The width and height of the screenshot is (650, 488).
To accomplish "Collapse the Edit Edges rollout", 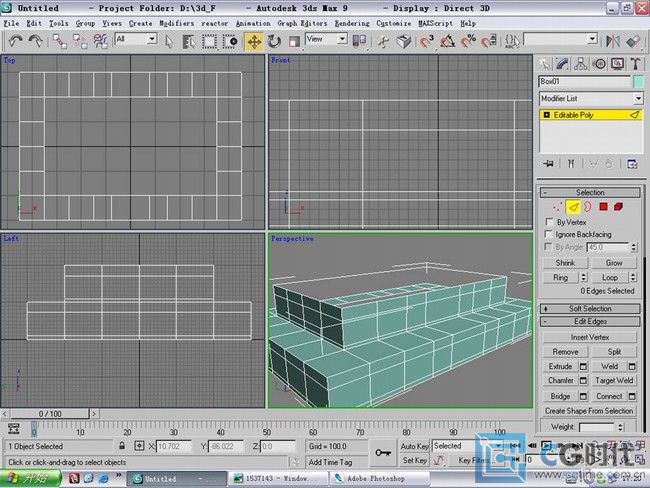I will coord(590,321).
